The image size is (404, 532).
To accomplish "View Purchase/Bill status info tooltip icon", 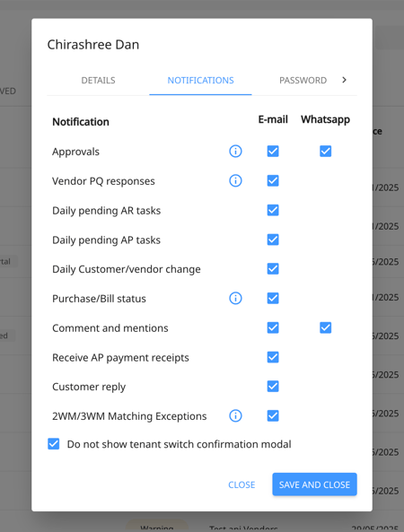I will (235, 298).
